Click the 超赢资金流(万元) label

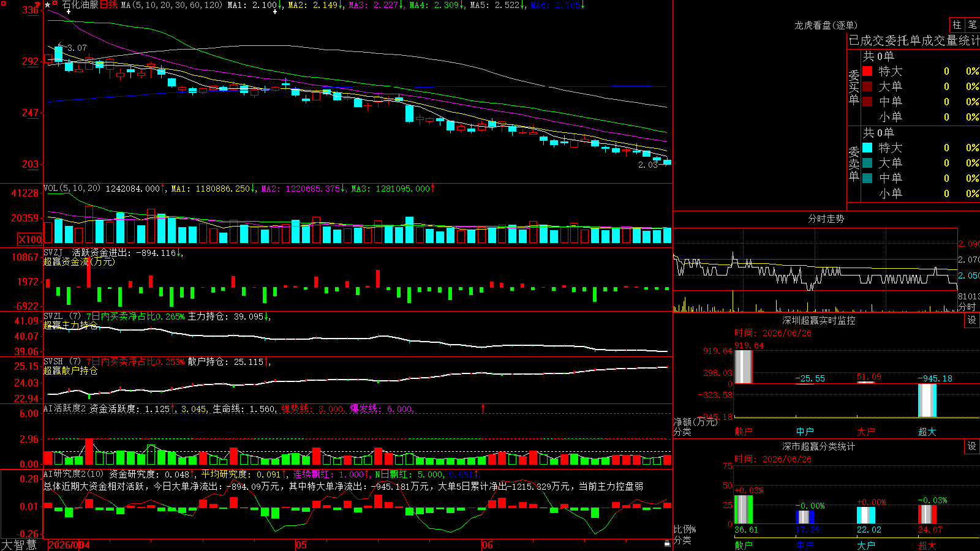(79, 261)
